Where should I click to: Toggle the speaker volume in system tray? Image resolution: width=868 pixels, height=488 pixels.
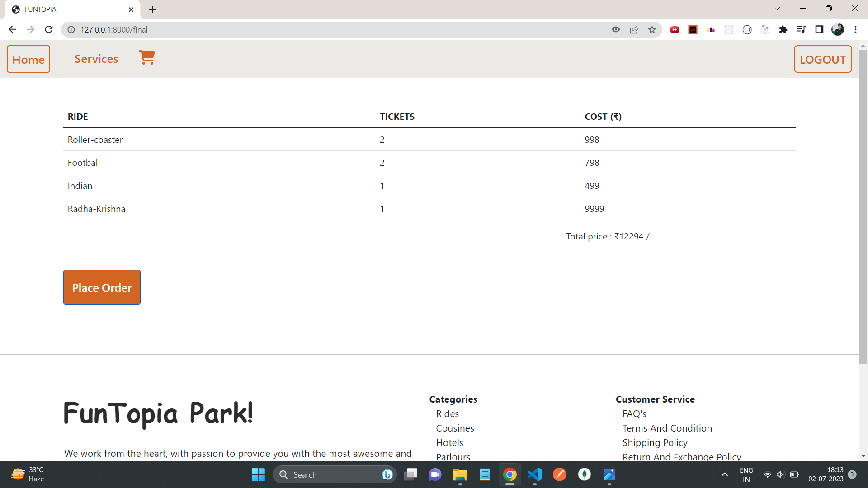(x=781, y=474)
